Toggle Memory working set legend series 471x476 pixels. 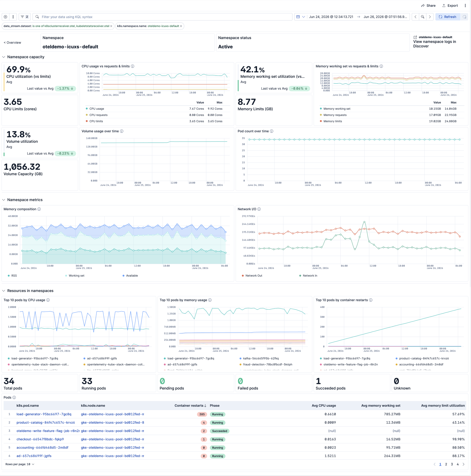point(337,109)
